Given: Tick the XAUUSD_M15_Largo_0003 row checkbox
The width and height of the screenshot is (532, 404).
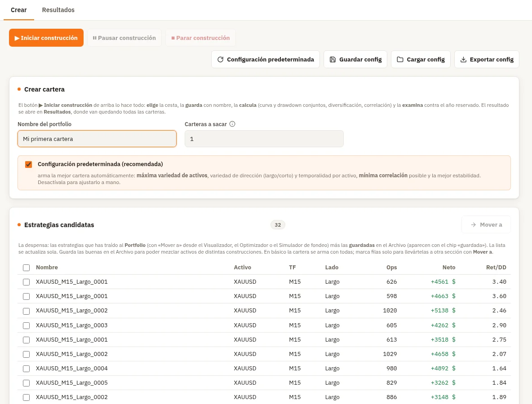Looking at the screenshot, I should pos(26,326).
